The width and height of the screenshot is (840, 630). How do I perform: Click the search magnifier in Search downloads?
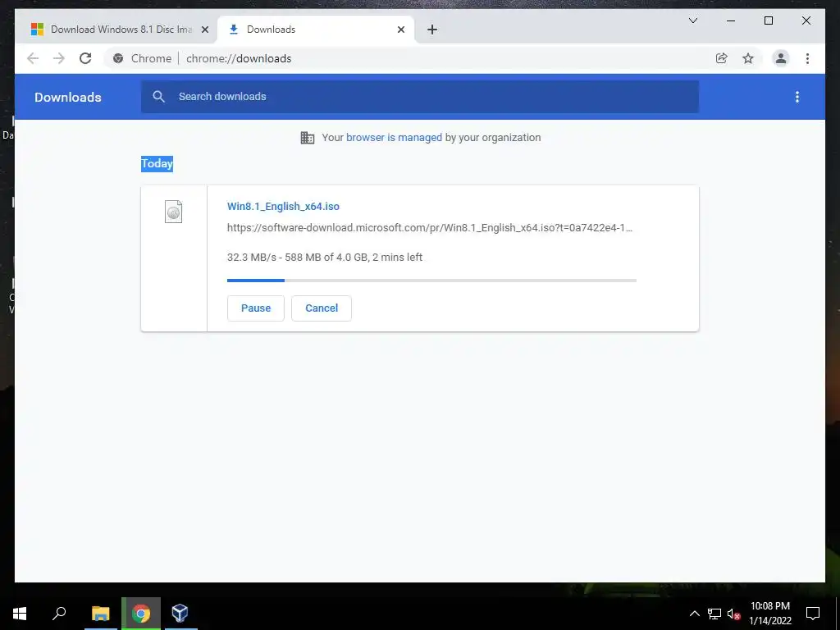pos(158,97)
